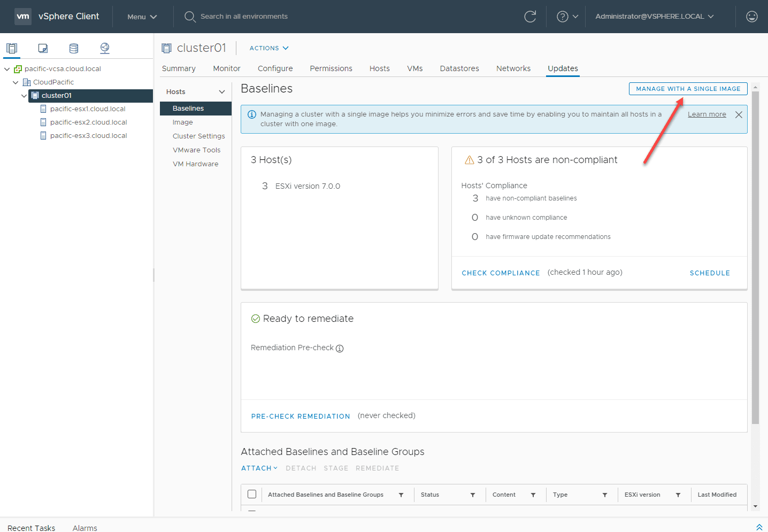Click the SCHEDULE link
This screenshot has width=768, height=532.
pyautogui.click(x=710, y=273)
